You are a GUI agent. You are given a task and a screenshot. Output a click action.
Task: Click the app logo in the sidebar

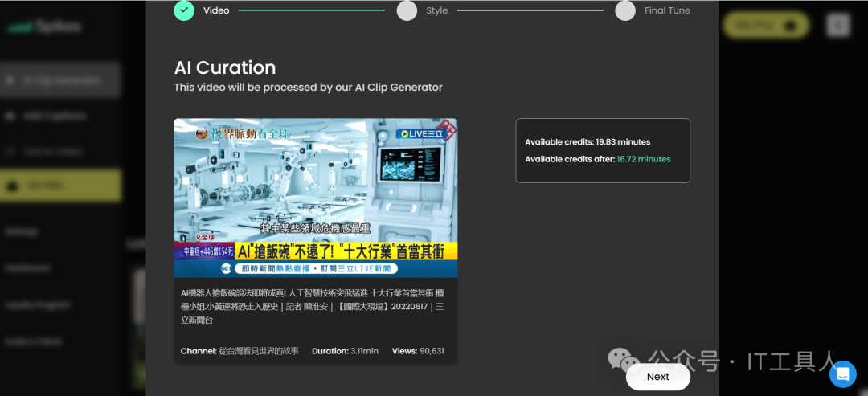coord(44,27)
